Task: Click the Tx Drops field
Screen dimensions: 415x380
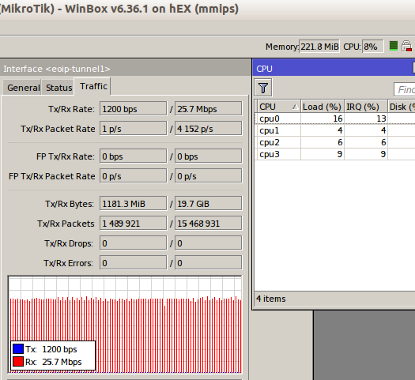Action: pyautogui.click(x=133, y=243)
